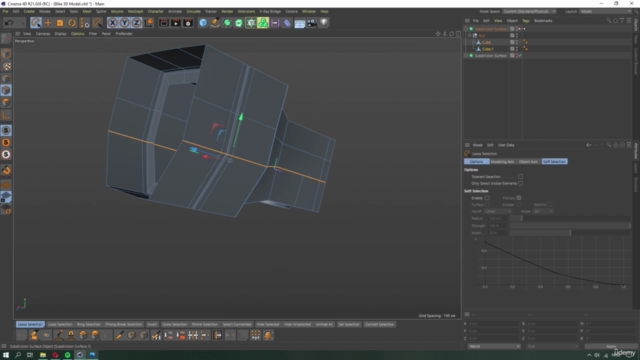Open the World coordinate dropdown
This screenshot has width=640, height=360.
click(494, 347)
